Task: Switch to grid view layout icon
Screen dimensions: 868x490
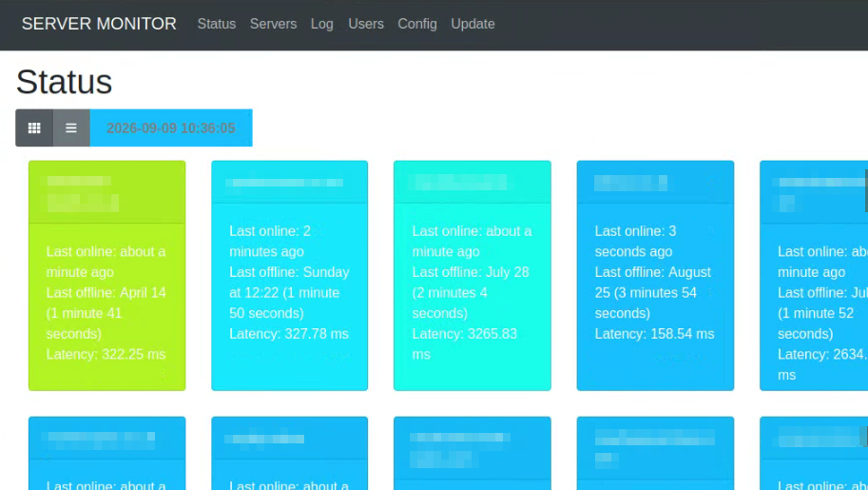Action: [34, 128]
